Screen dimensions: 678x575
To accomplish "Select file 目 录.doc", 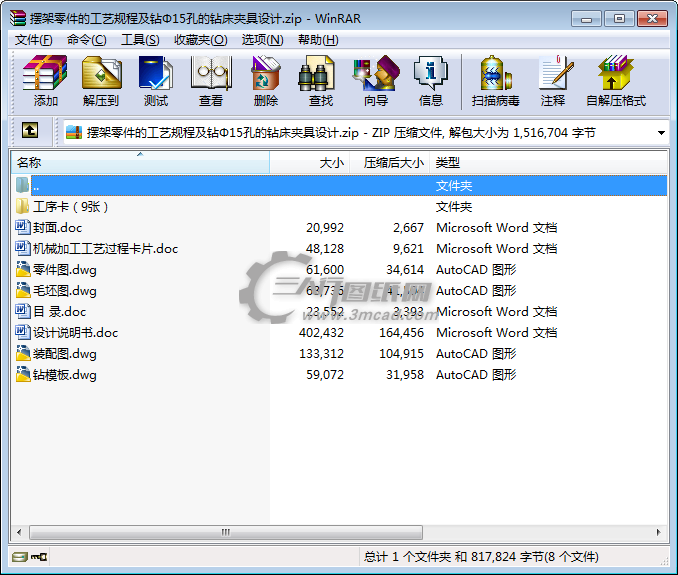I will 60,311.
